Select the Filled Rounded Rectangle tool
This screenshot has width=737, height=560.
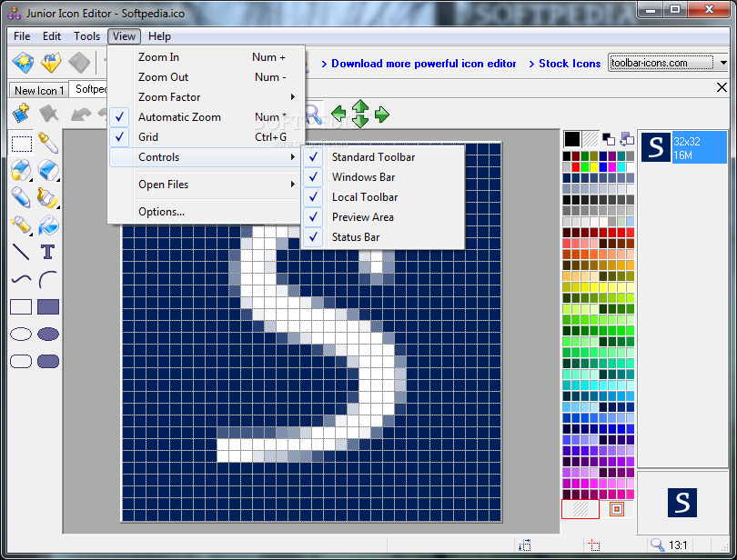tap(48, 361)
